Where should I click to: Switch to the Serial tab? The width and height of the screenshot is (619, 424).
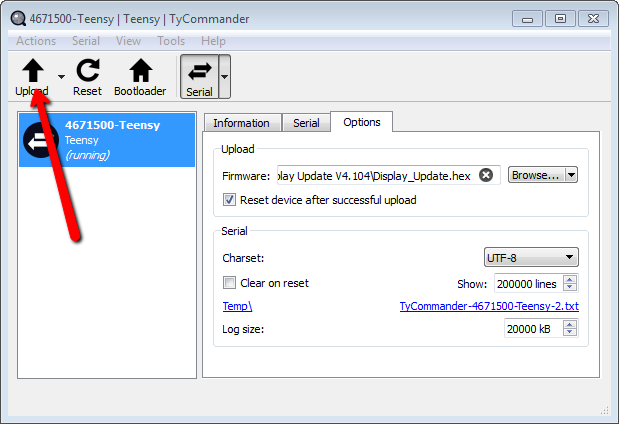(306, 123)
